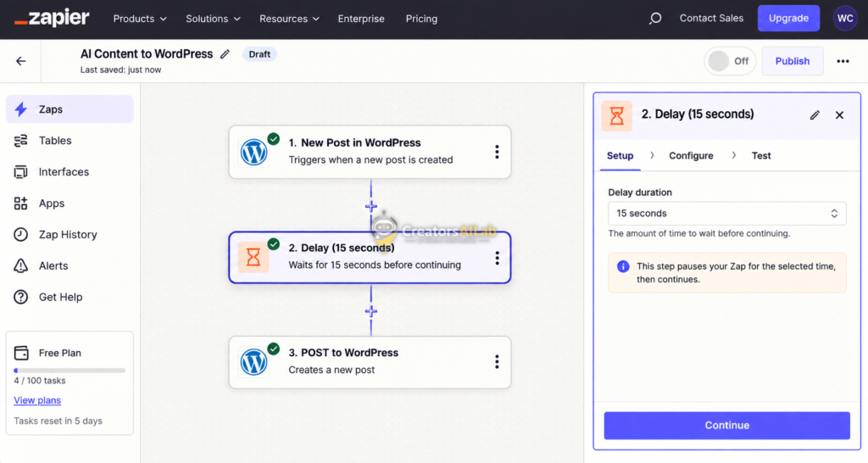Click the Interfaces sidebar icon
868x463 pixels.
click(x=21, y=171)
